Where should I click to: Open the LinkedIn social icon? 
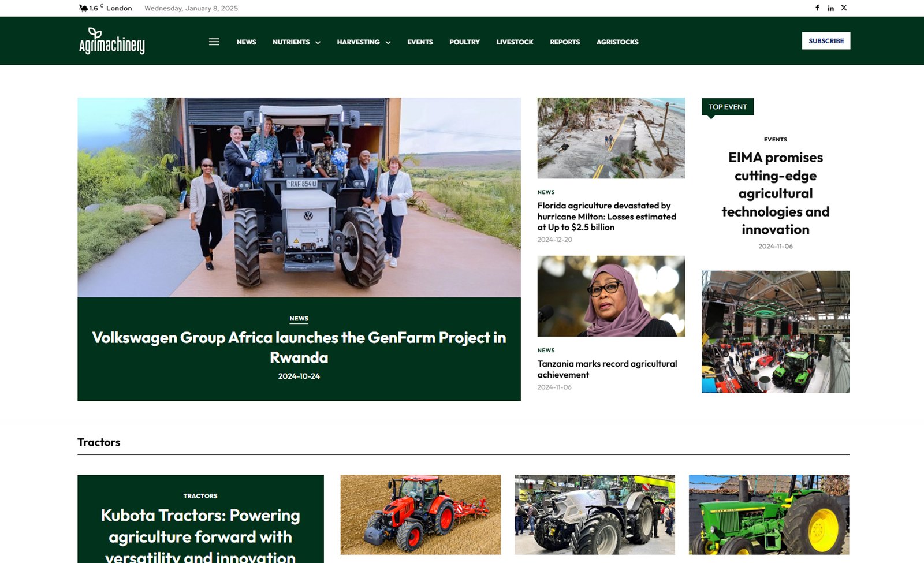830,8
